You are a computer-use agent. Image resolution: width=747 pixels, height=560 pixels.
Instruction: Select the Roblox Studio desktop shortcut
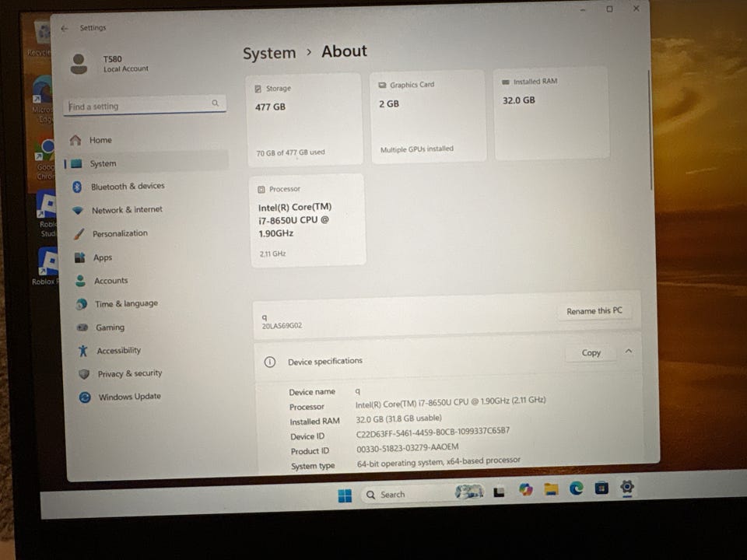coord(47,214)
